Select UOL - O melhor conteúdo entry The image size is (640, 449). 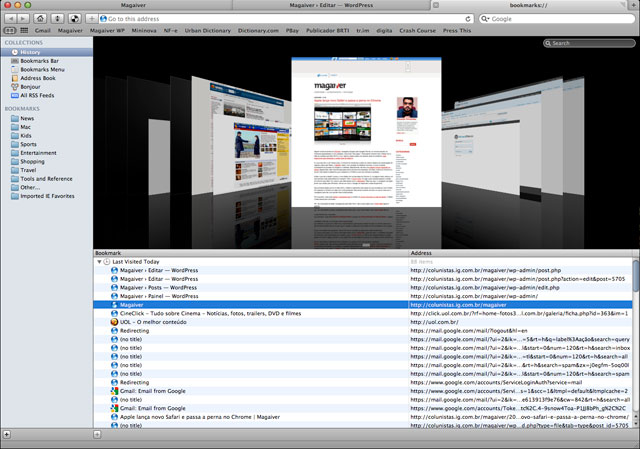[x=363, y=322]
